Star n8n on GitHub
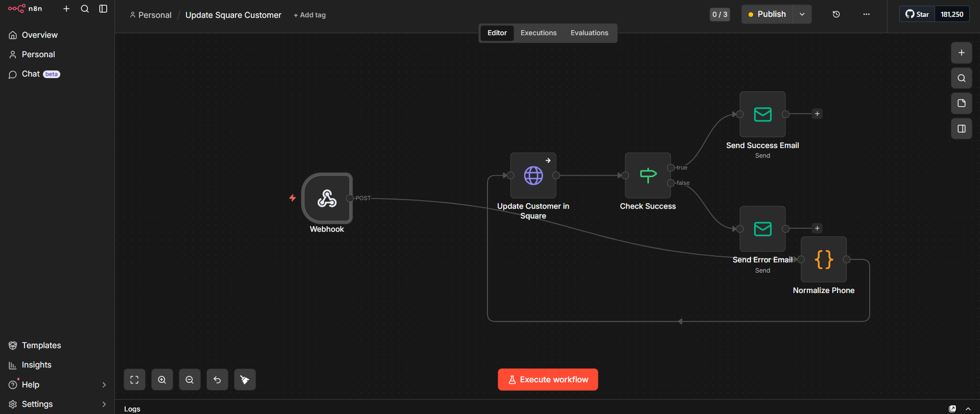Screen dimensions: 980x414 pyautogui.click(x=917, y=14)
